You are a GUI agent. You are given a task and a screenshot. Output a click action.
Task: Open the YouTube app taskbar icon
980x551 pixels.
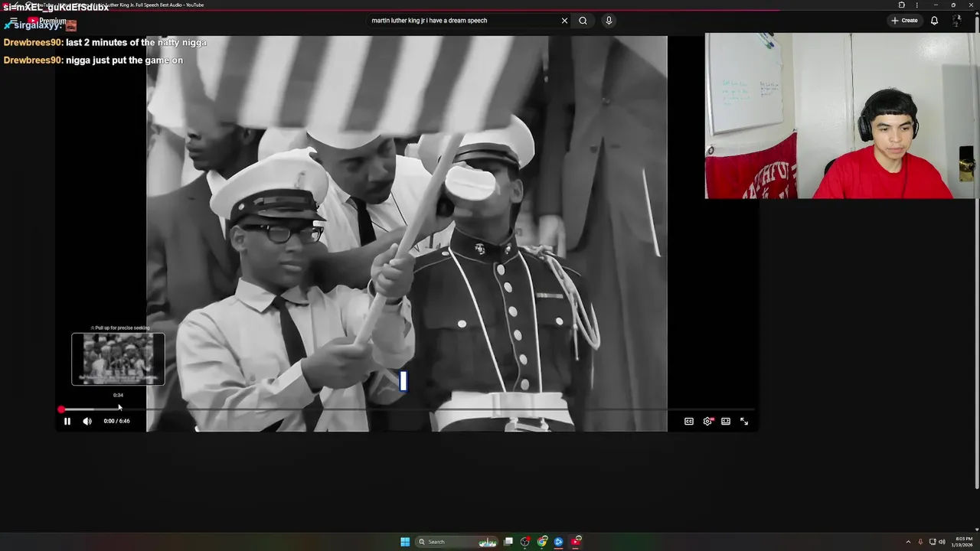[576, 542]
